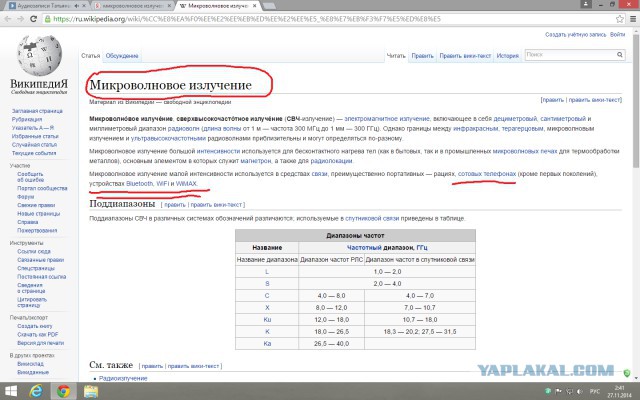This screenshot has width=640, height=400.
Task: Open Случайная статья sidebar link
Action: tap(34, 145)
